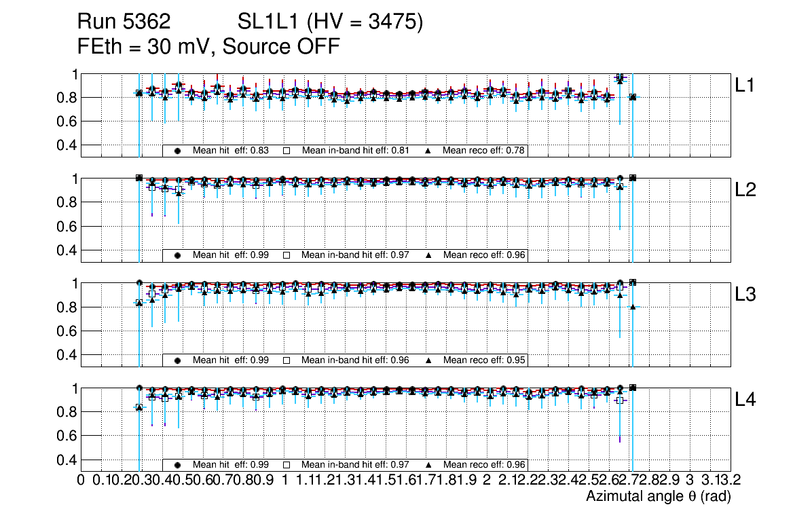Click the 'FEth = 30 mV, Source OFF' subtitle
This screenshot has height=524, width=812.
pyautogui.click(x=208, y=48)
